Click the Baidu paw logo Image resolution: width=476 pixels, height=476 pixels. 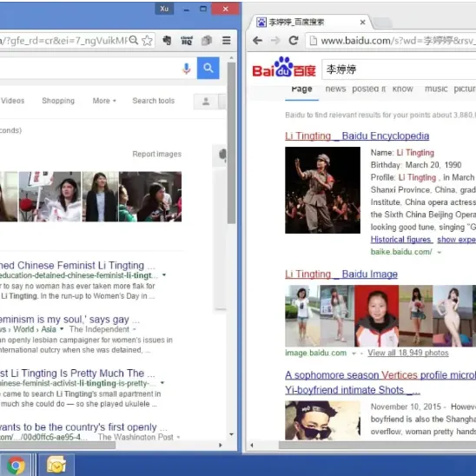point(284,67)
